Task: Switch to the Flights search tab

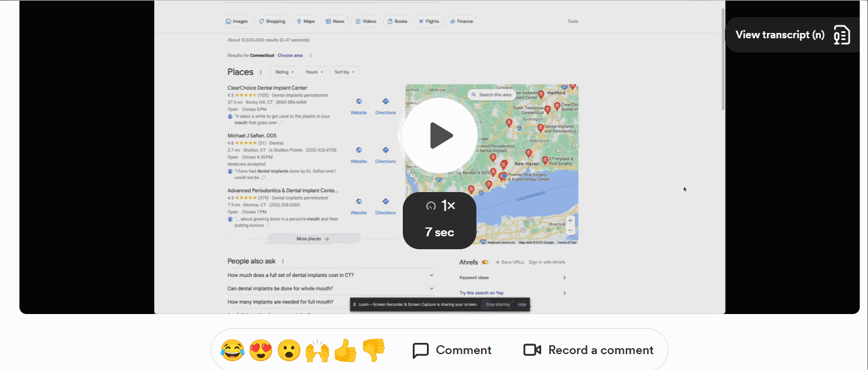Action: click(x=429, y=21)
